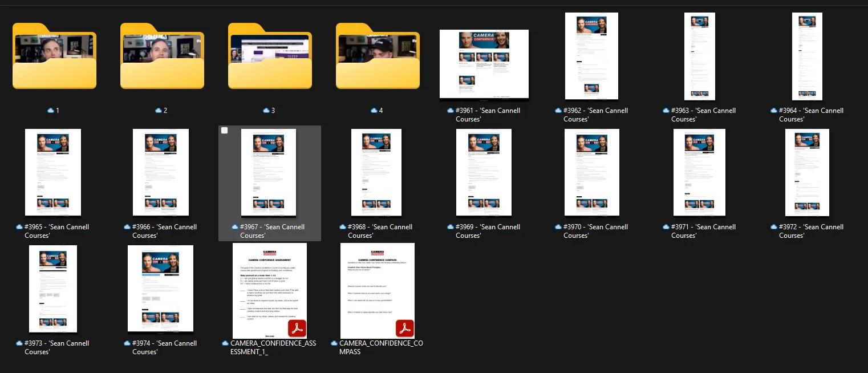
Task: Click the #3965 Sean Cannell Courses thumbnail
Action: [x=53, y=172]
